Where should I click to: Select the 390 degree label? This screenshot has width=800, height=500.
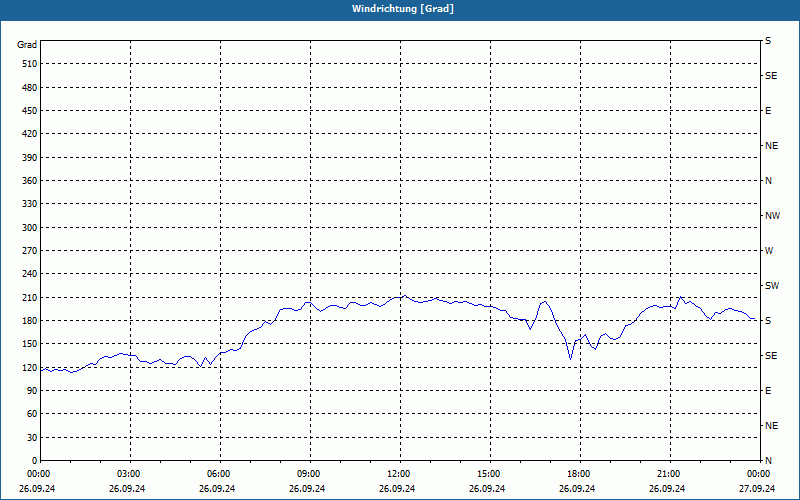[30, 158]
